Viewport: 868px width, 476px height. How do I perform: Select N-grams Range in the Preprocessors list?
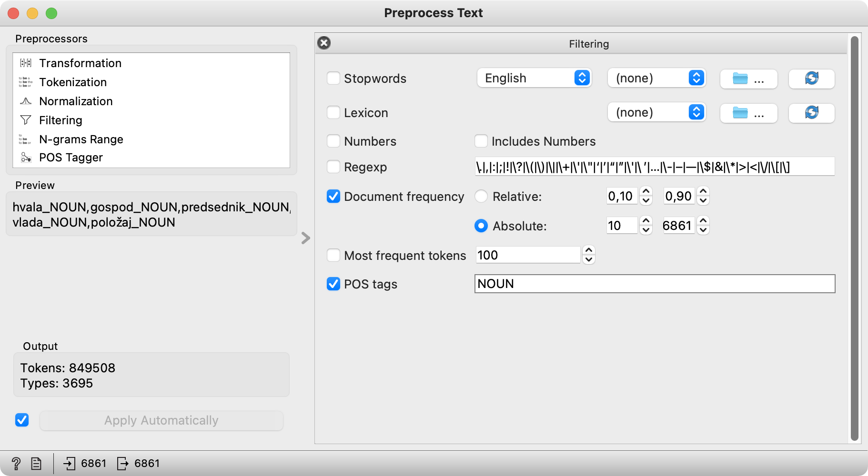81,139
